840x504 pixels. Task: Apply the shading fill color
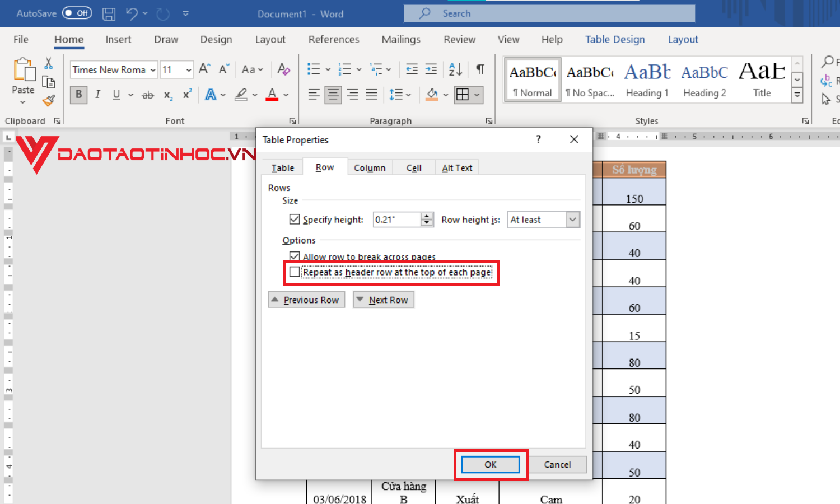pos(432,95)
